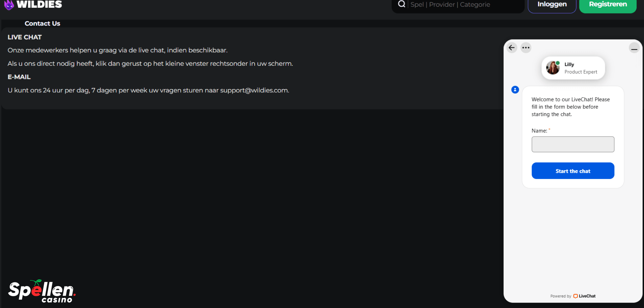644x308 pixels.
Task: Click the 'Welcome to our LiveChat!' message
Action: (571, 107)
